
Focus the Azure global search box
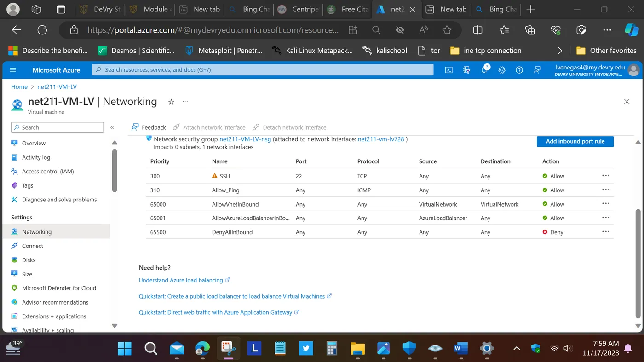[263, 70]
